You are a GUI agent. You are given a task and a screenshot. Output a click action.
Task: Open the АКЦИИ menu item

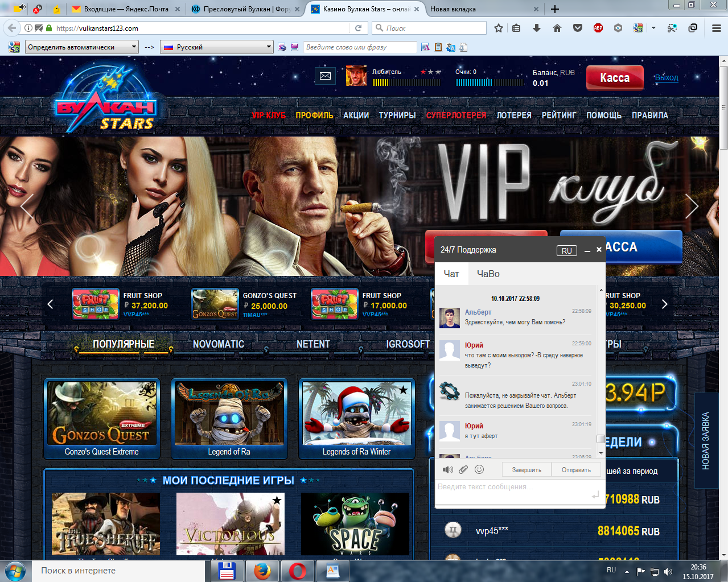pyautogui.click(x=356, y=115)
